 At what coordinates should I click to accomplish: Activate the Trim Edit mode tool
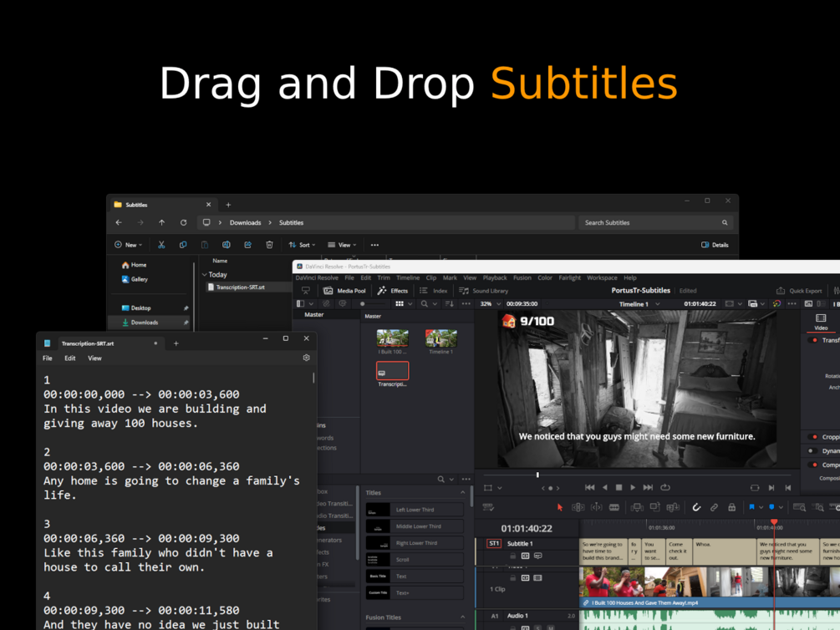coord(578,507)
